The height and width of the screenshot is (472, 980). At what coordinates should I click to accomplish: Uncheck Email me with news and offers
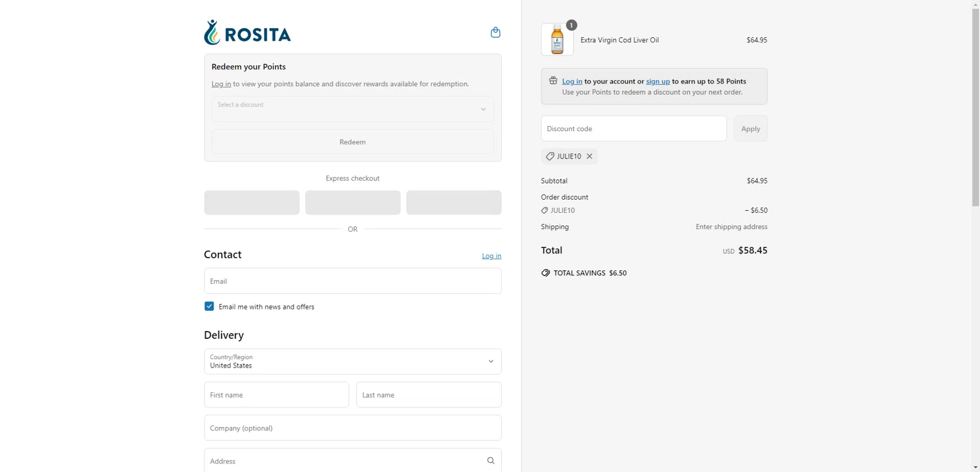click(x=209, y=306)
